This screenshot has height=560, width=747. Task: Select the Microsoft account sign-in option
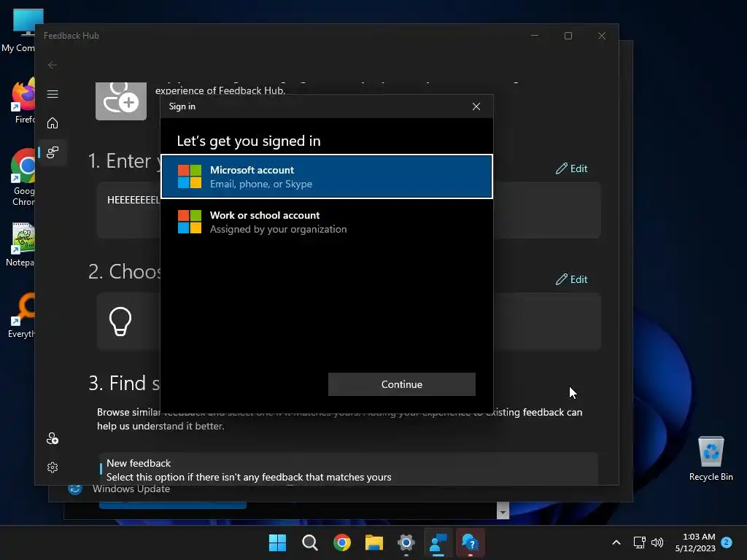tap(327, 176)
